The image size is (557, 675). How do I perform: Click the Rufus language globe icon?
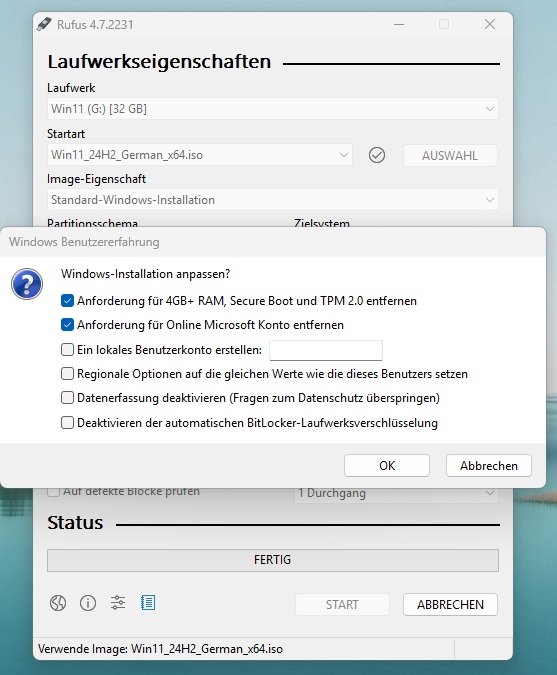click(x=58, y=603)
